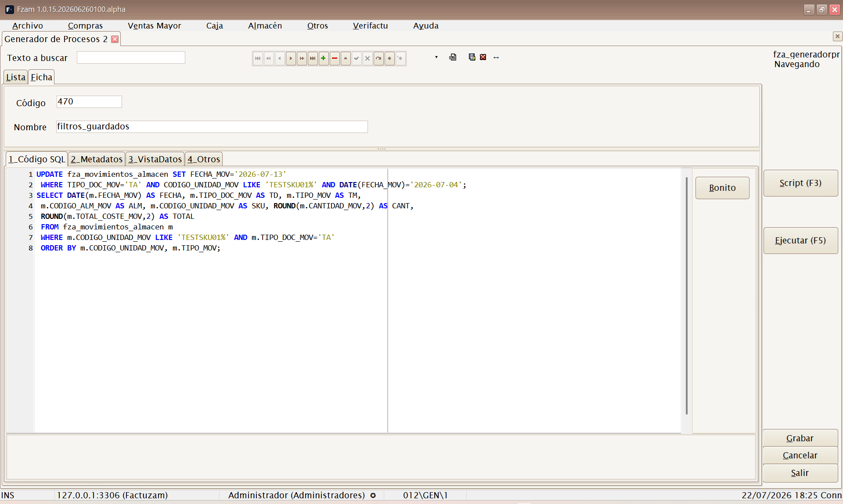Screen dimensions: 843x504
Task: Click the Grabar button
Action: (x=800, y=438)
